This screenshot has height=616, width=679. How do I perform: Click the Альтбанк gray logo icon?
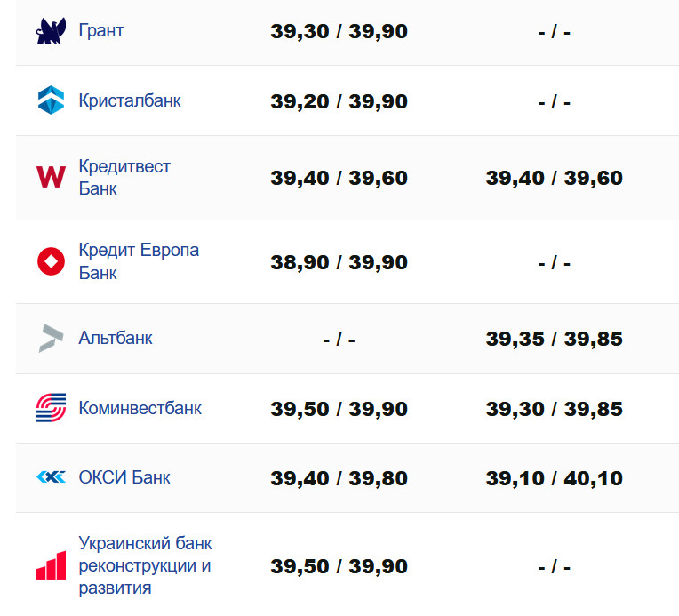coord(51,338)
